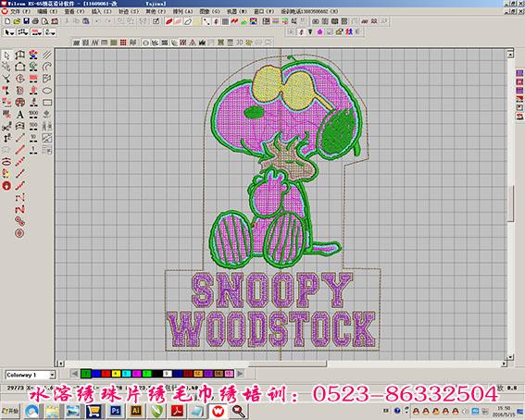The width and height of the screenshot is (525, 420).
Task: Open the View (V) menu
Action: click(74, 11)
